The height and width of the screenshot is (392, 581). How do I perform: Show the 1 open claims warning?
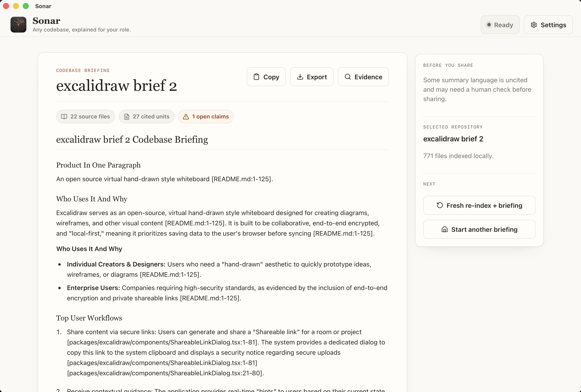click(206, 117)
